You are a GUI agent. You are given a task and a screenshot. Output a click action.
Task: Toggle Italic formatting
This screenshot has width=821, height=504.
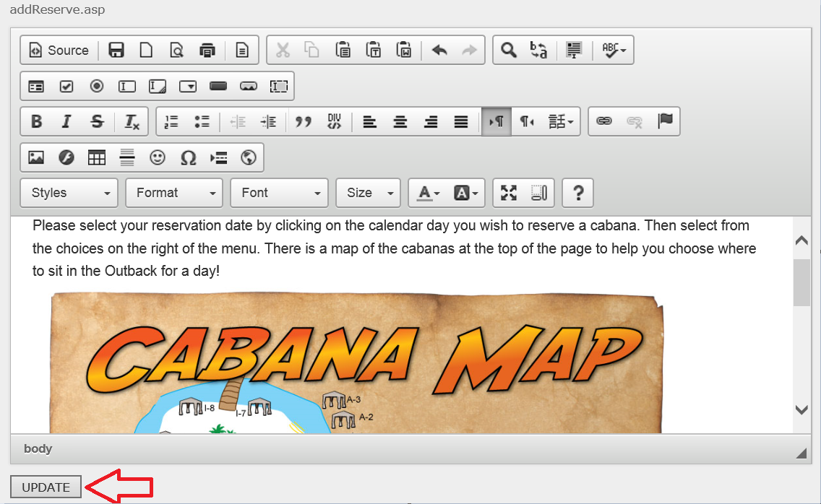click(x=66, y=122)
